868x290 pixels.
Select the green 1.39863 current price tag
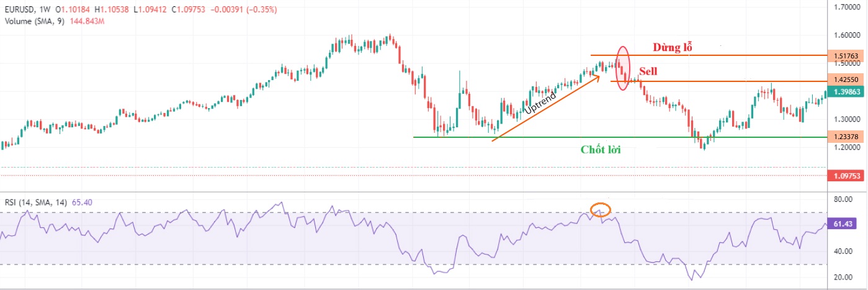tap(846, 91)
